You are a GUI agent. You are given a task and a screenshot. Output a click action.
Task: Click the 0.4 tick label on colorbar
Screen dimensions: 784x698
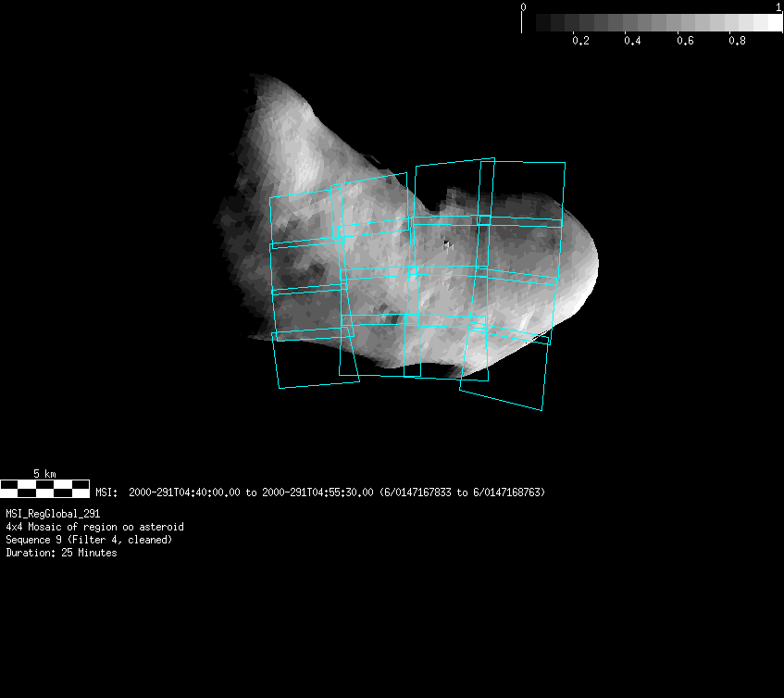(x=632, y=42)
